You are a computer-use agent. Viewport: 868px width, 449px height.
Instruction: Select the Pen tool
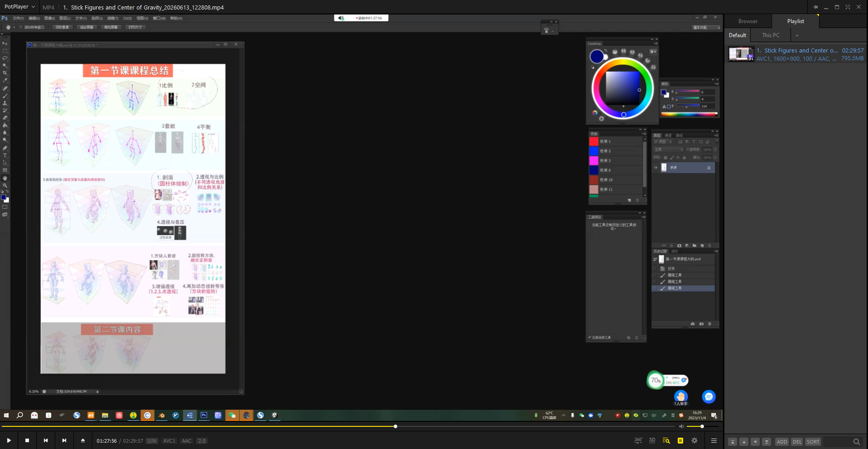[5, 148]
